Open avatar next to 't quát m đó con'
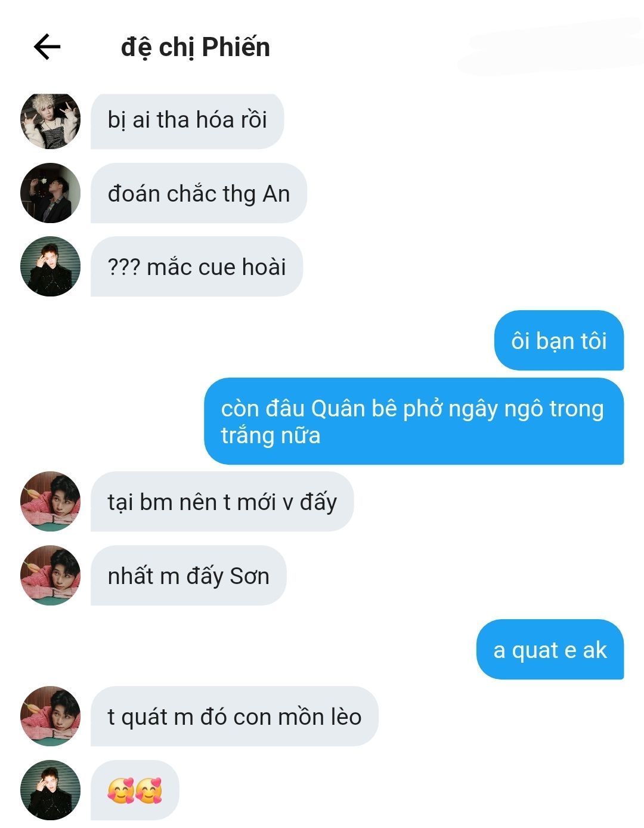This screenshot has height=828, width=644. 50,716
